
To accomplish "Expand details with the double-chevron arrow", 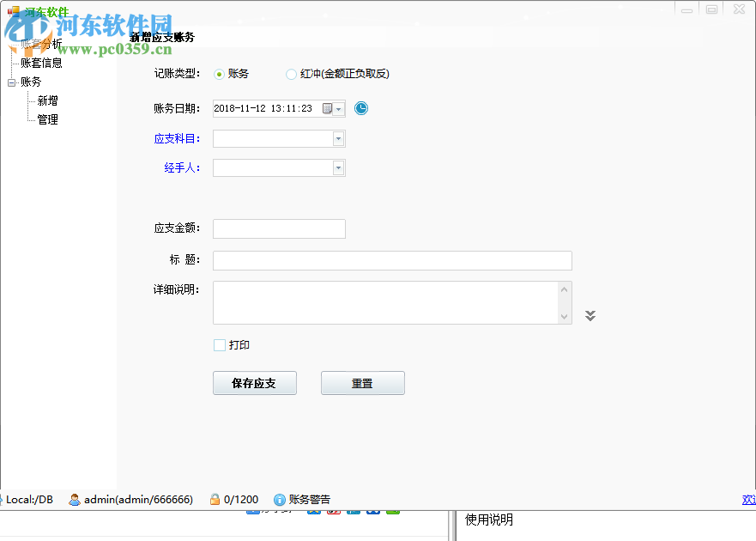I will pos(590,315).
